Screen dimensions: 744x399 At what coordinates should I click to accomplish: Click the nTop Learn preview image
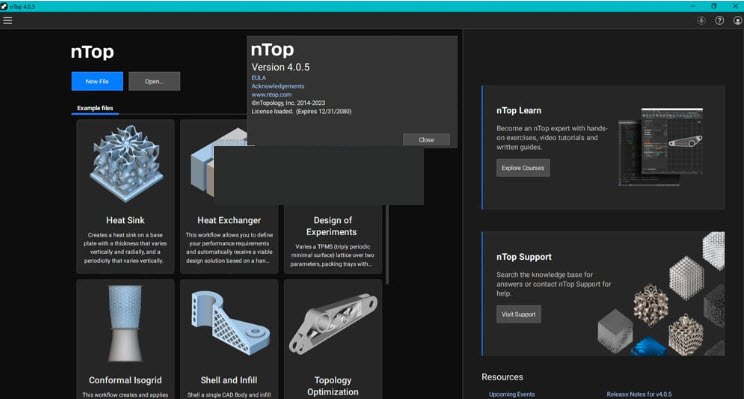tap(660, 146)
